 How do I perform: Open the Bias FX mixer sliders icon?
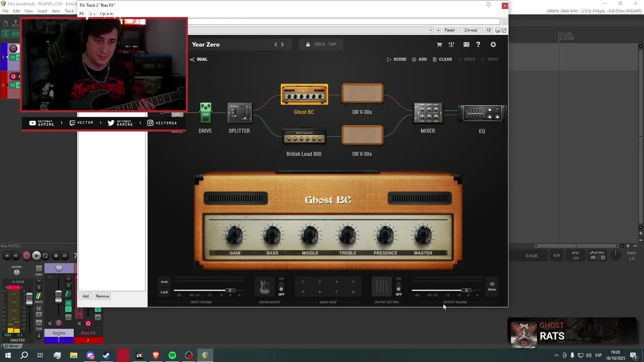click(451, 44)
